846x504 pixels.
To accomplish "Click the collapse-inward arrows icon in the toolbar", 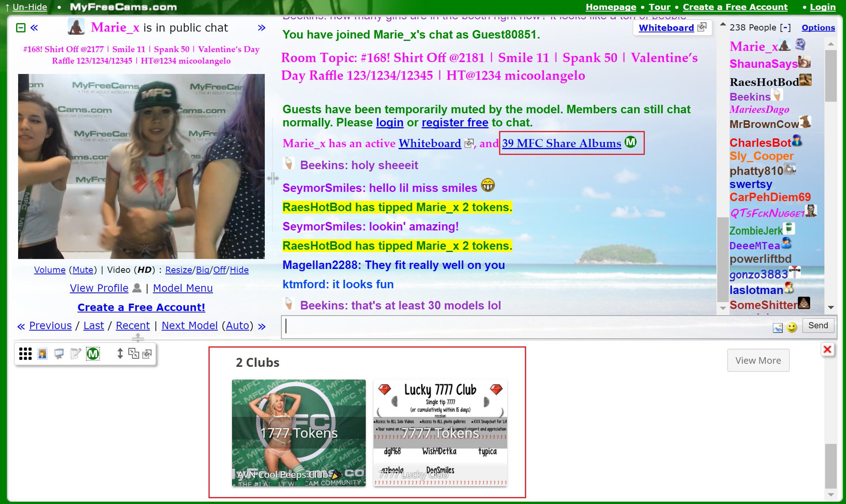I will (x=133, y=353).
